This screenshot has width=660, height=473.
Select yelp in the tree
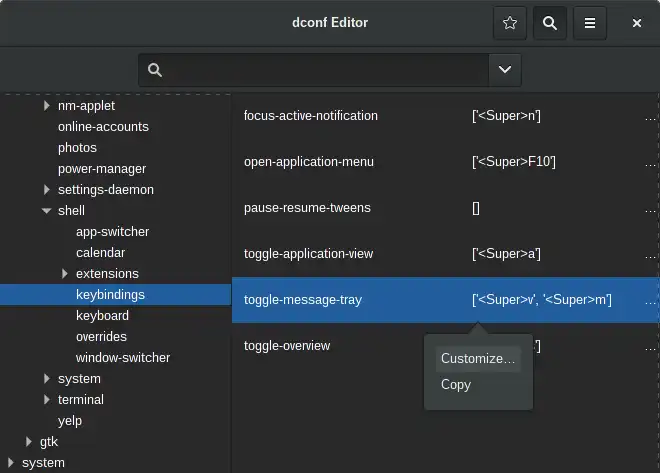70,421
